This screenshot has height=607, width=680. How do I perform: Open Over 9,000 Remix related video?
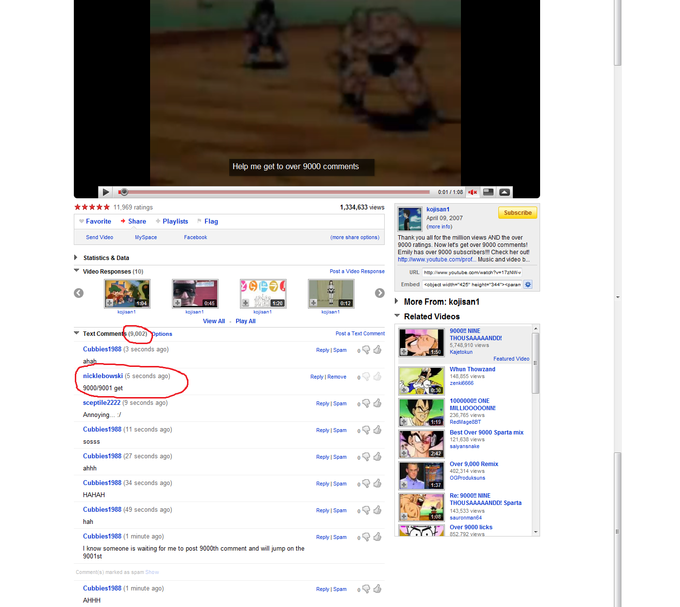coord(474,464)
